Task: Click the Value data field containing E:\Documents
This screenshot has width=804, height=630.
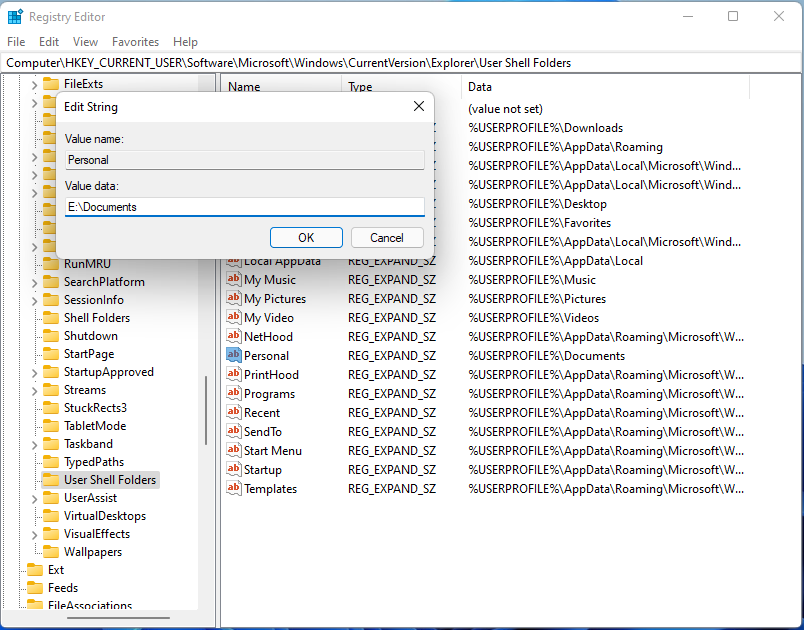Action: (x=245, y=207)
